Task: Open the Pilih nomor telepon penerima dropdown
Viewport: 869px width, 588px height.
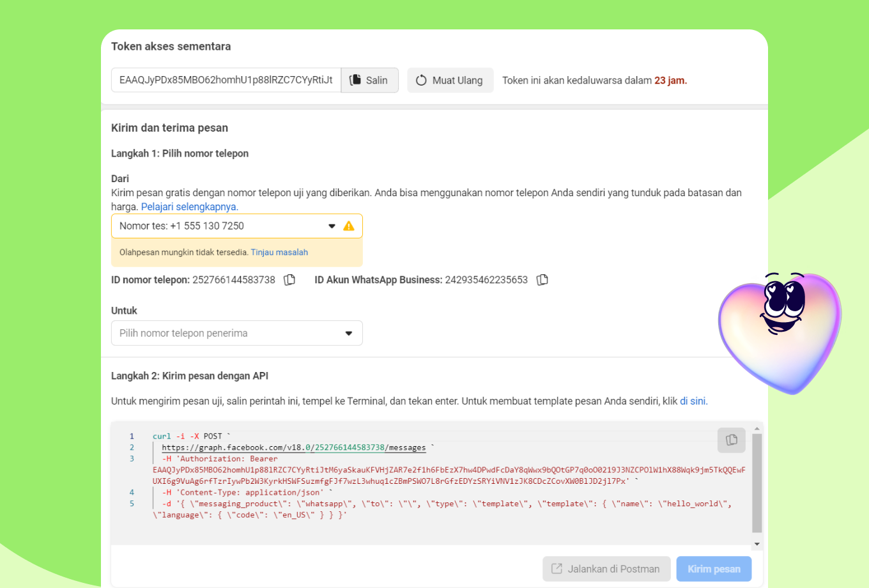Action: [237, 333]
